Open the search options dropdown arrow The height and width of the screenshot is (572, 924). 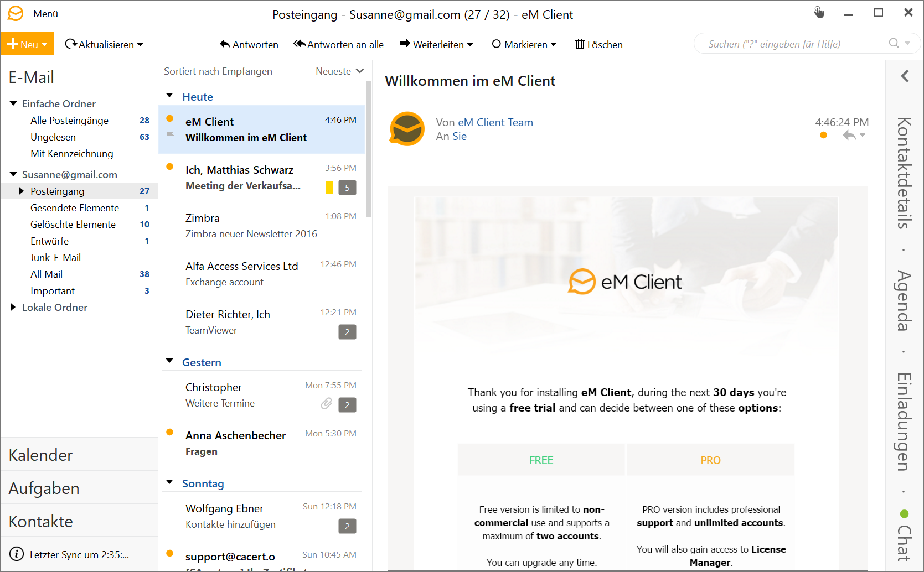pos(907,43)
